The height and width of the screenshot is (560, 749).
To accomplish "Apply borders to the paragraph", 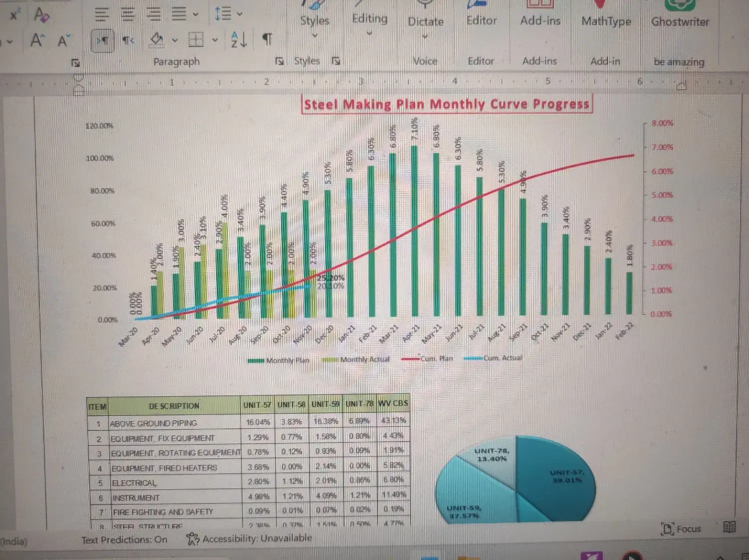I will (x=196, y=39).
